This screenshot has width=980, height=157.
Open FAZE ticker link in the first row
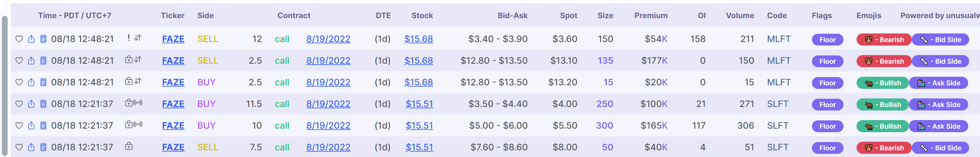(x=173, y=39)
